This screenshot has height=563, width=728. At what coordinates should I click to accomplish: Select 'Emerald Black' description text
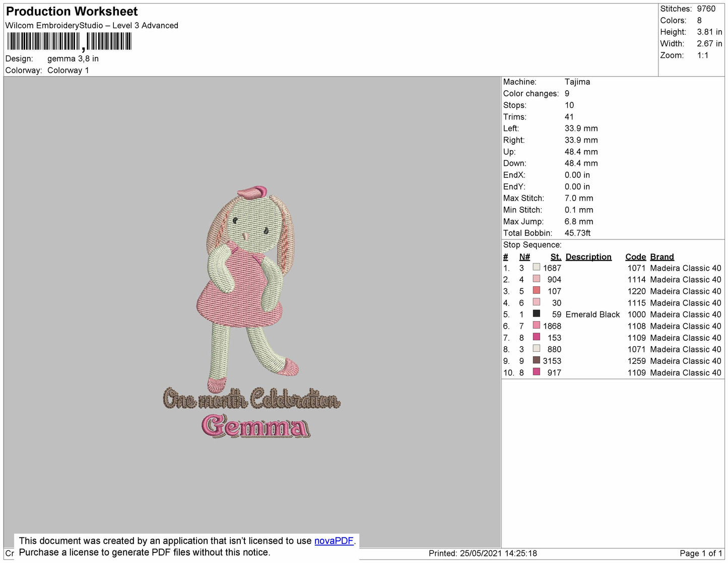tap(592, 315)
